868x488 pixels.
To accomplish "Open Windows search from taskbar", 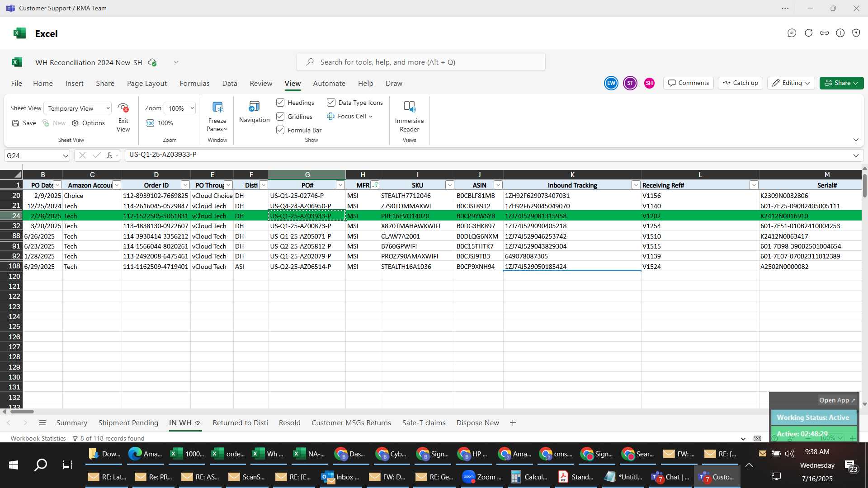I will (41, 465).
